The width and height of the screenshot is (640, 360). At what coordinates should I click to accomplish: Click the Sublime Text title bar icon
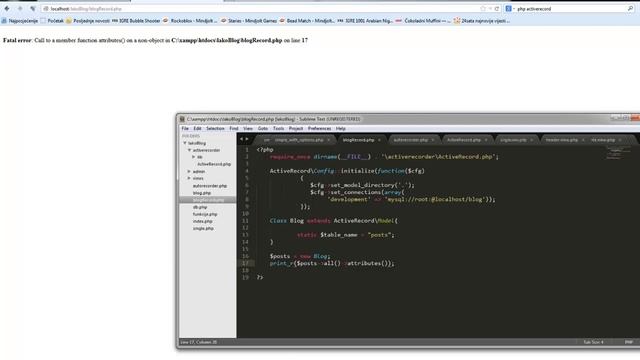pyautogui.click(x=182, y=119)
